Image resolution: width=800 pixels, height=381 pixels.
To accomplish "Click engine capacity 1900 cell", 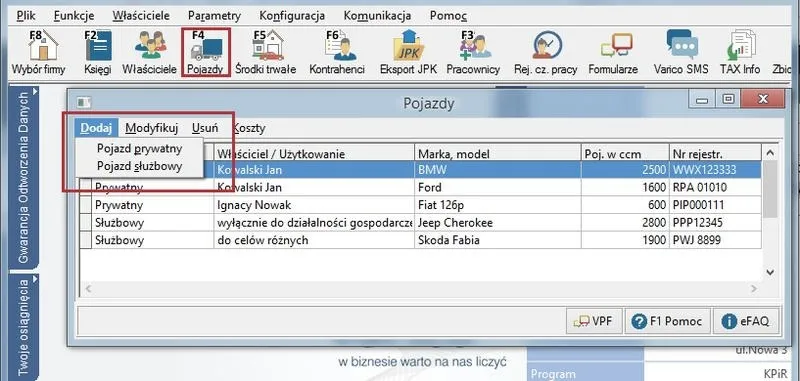I will pyautogui.click(x=625, y=240).
